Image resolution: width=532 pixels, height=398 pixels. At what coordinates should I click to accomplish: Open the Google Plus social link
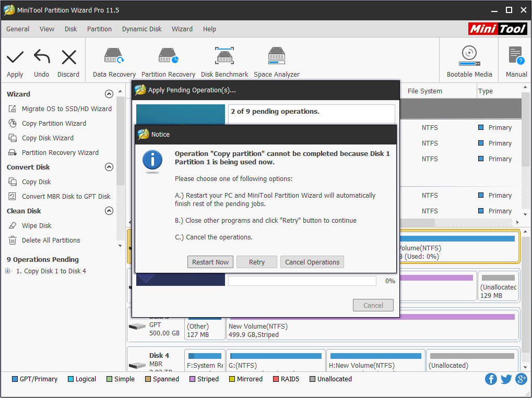[521, 379]
